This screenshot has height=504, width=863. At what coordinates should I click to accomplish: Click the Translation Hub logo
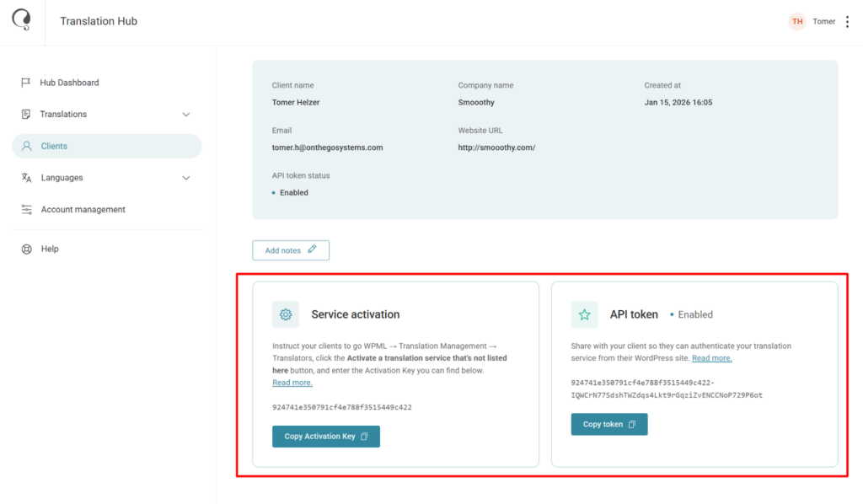pyautogui.click(x=21, y=20)
